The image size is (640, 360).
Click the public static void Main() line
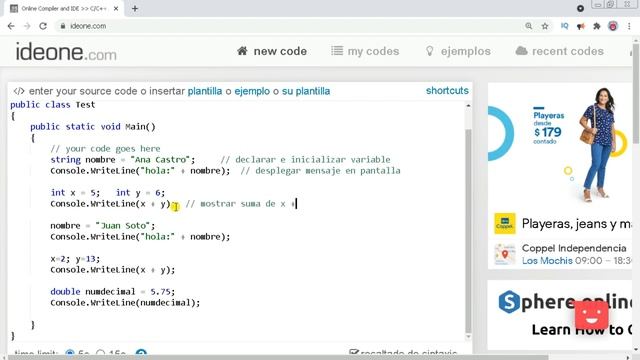[93, 127]
